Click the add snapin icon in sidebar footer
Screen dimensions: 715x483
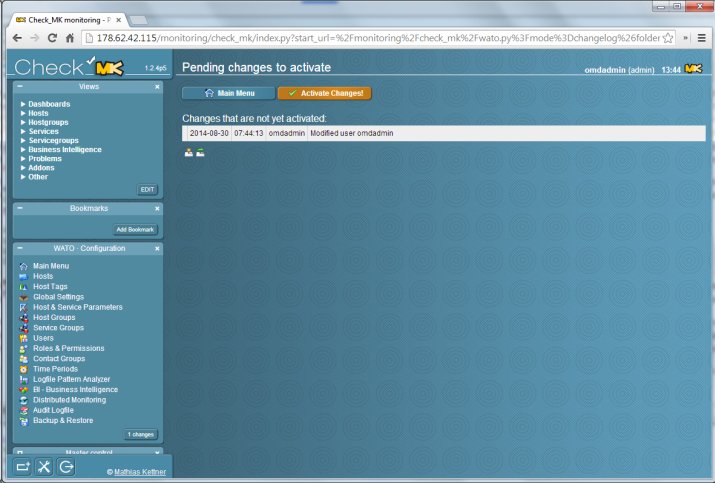click(x=22, y=467)
